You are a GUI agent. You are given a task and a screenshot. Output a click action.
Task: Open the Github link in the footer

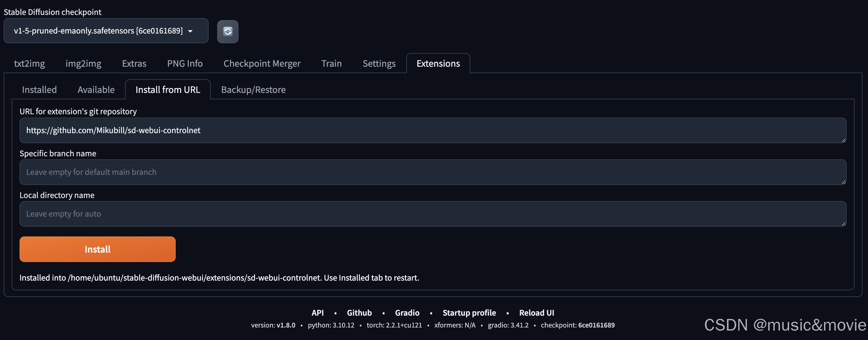pos(359,313)
